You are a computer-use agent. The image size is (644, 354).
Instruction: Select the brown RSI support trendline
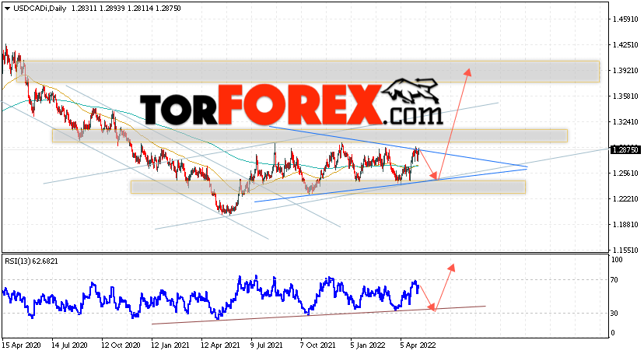(319, 315)
